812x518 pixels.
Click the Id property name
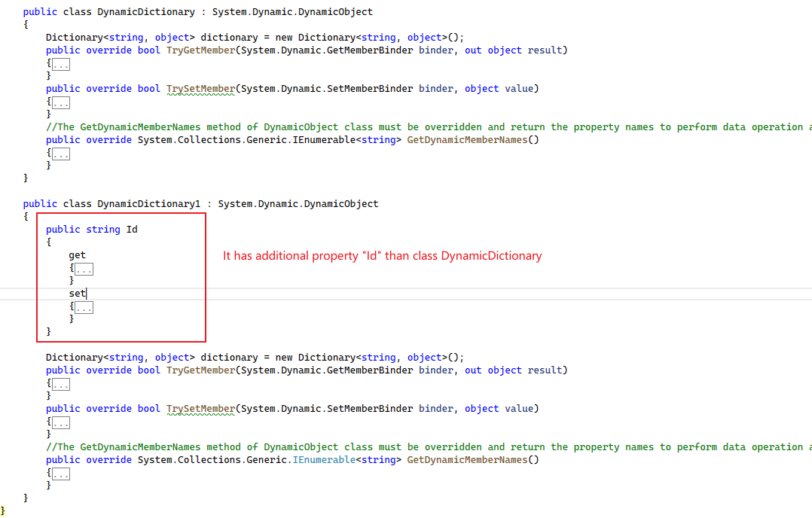132,230
